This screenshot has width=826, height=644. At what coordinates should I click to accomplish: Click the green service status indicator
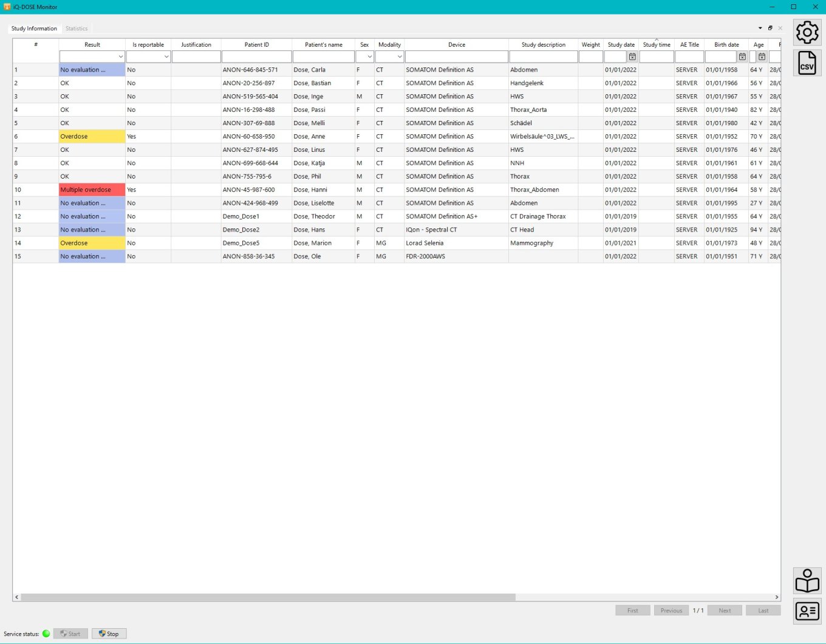tap(46, 634)
